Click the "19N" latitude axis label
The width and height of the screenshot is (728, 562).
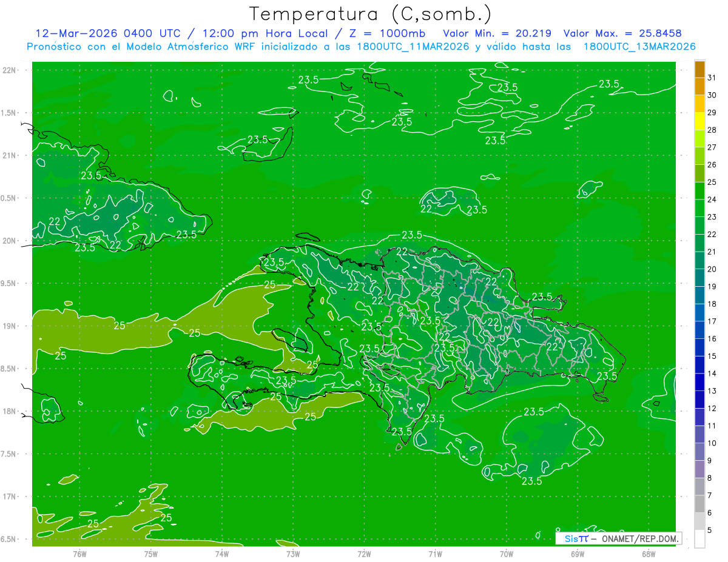[x=9, y=326]
